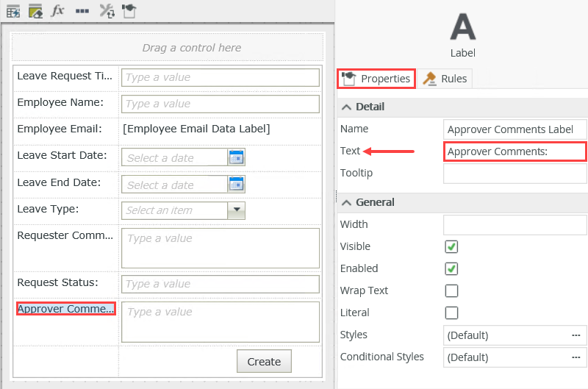Enable the Literal checkbox

451,313
